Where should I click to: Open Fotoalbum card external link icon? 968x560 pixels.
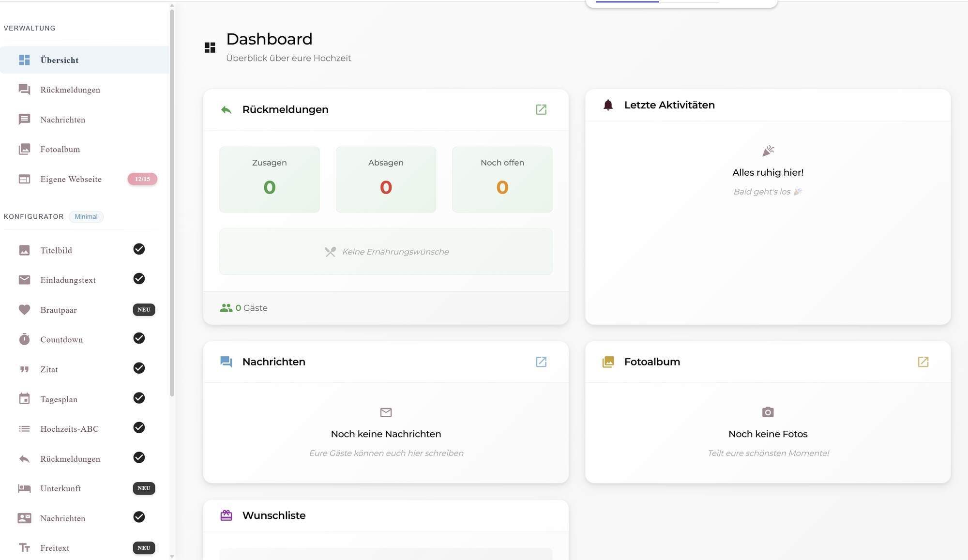coord(923,362)
